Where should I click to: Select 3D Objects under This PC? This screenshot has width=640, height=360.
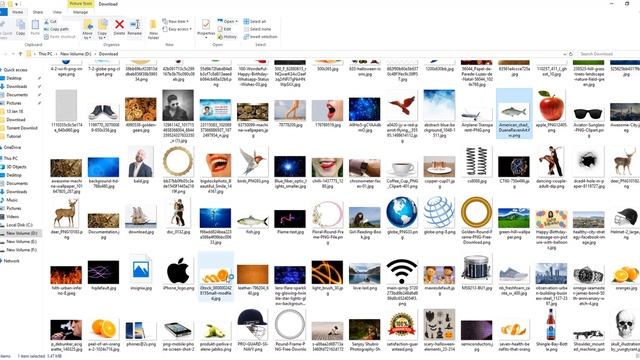[x=16, y=167]
